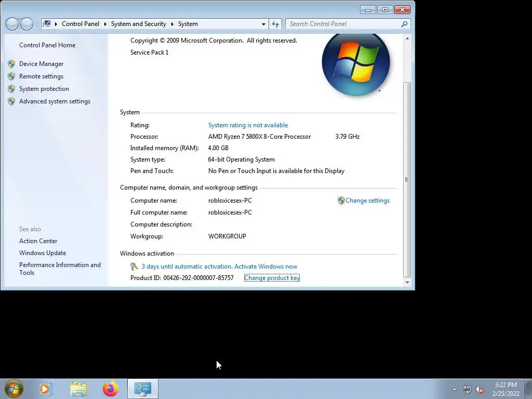Image resolution: width=532 pixels, height=399 pixels.
Task: Open the recent pages dropdown next to Forward
Action: pyautogui.click(x=37, y=24)
